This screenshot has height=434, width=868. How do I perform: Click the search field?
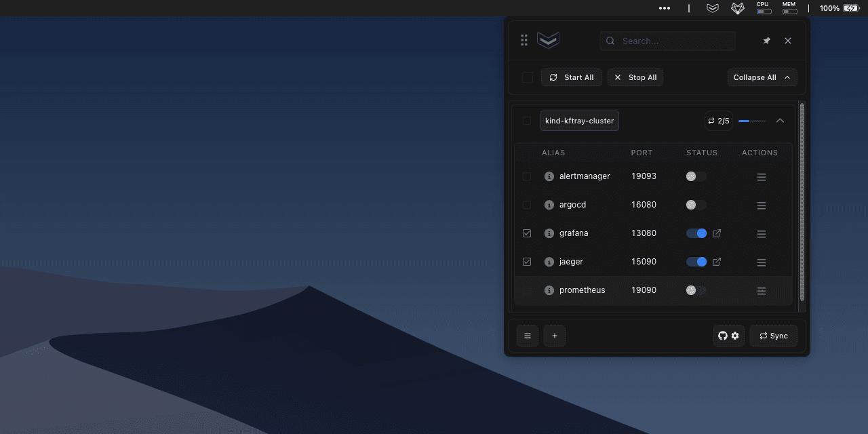[668, 41]
